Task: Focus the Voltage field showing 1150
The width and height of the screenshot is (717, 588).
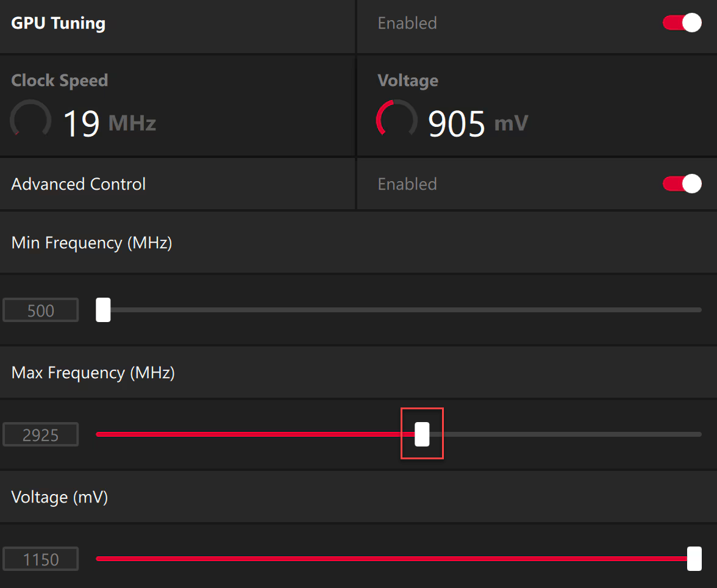Action: [x=41, y=559]
